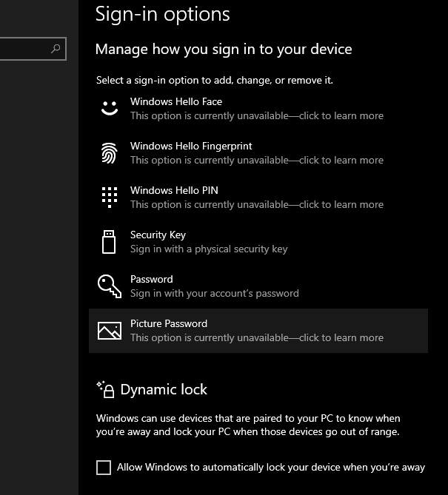The width and height of the screenshot is (448, 495).
Task: Click the 'Dynamic lock' heading
Action: pyautogui.click(x=164, y=389)
